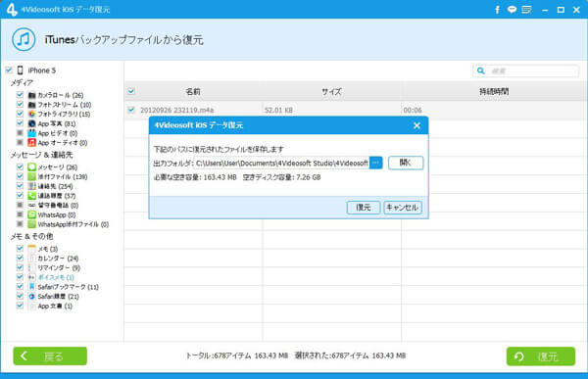This screenshot has width=588, height=379.
Task: Sort by 持続時間 column header
Action: [494, 91]
